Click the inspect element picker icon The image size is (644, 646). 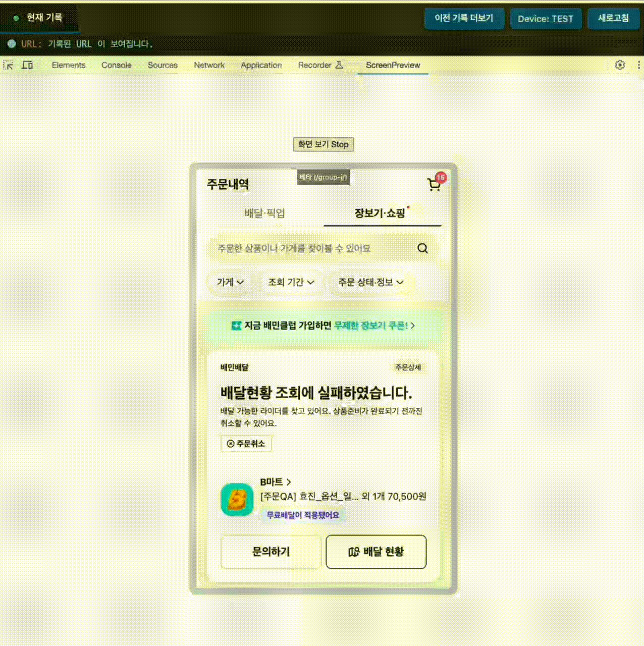coord(8,65)
